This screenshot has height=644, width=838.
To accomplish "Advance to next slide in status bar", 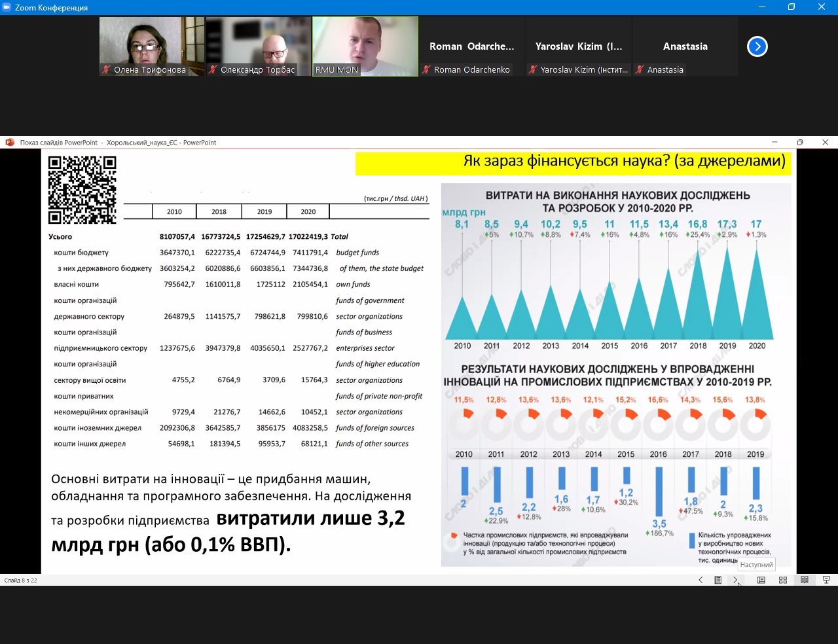I will pyautogui.click(x=736, y=580).
